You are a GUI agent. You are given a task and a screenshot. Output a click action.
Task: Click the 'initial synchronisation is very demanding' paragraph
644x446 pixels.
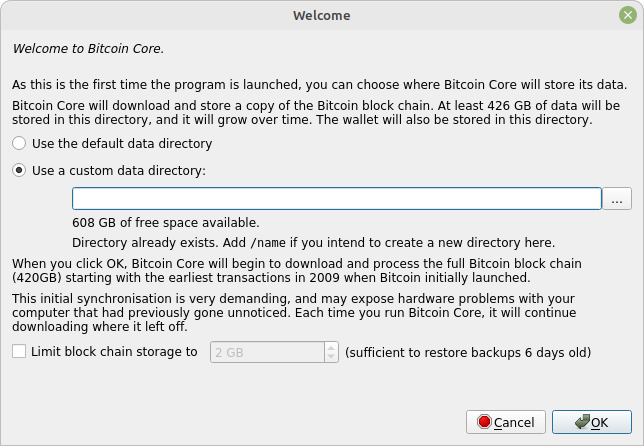click(294, 313)
